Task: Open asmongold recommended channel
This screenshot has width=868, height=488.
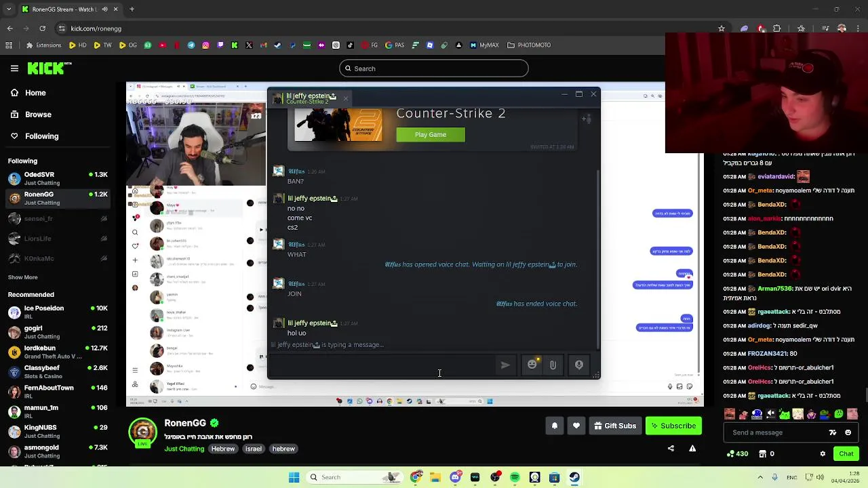Action: (x=58, y=451)
